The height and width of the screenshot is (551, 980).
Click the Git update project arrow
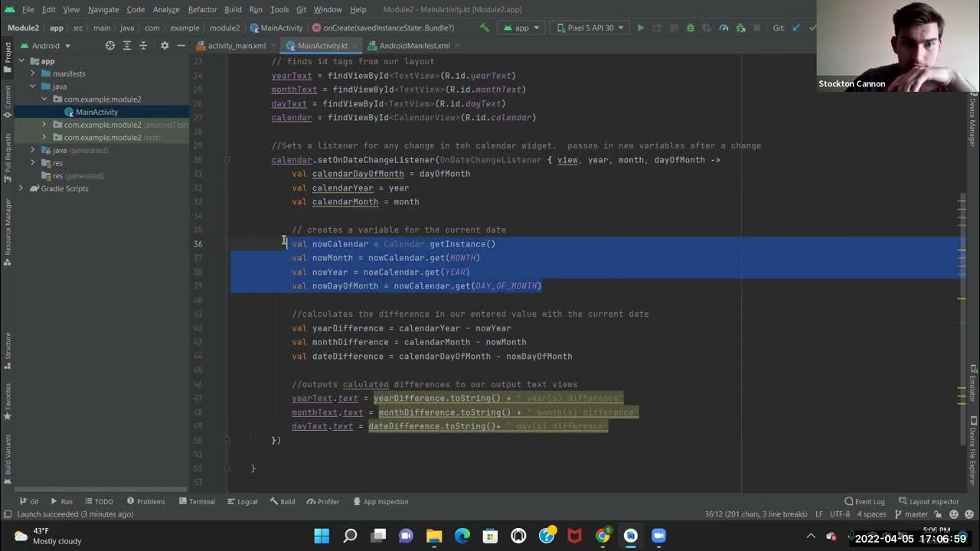click(x=796, y=28)
